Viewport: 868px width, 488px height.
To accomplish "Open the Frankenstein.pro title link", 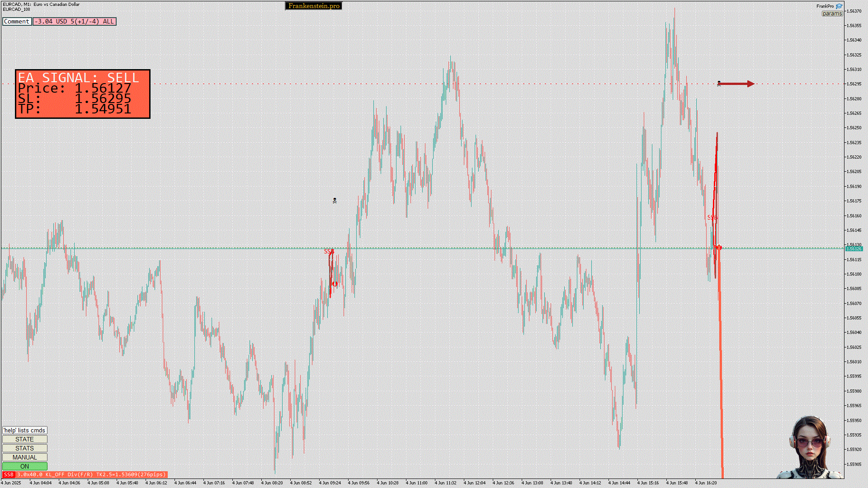I will [x=314, y=6].
